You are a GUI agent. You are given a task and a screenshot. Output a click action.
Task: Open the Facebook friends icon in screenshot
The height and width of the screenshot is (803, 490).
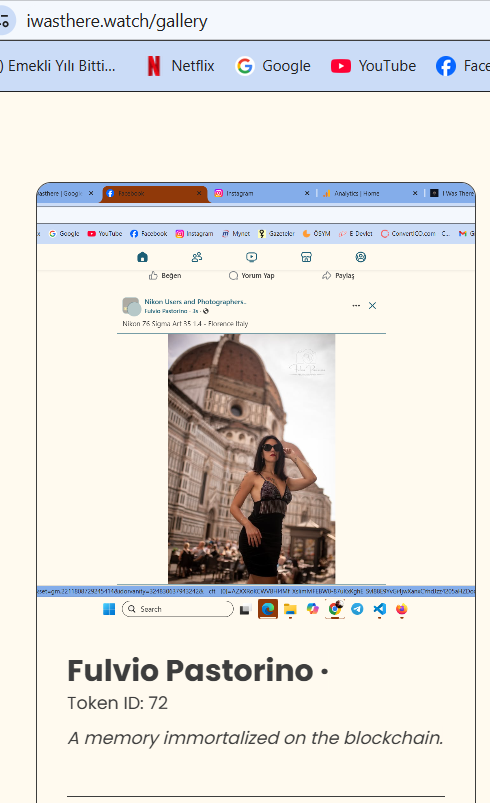pos(197,257)
